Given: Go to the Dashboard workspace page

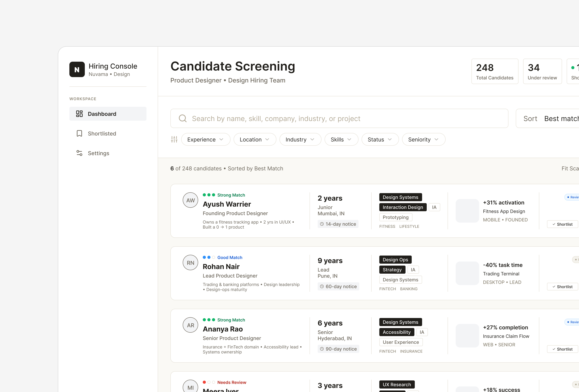Looking at the screenshot, I should pyautogui.click(x=108, y=114).
